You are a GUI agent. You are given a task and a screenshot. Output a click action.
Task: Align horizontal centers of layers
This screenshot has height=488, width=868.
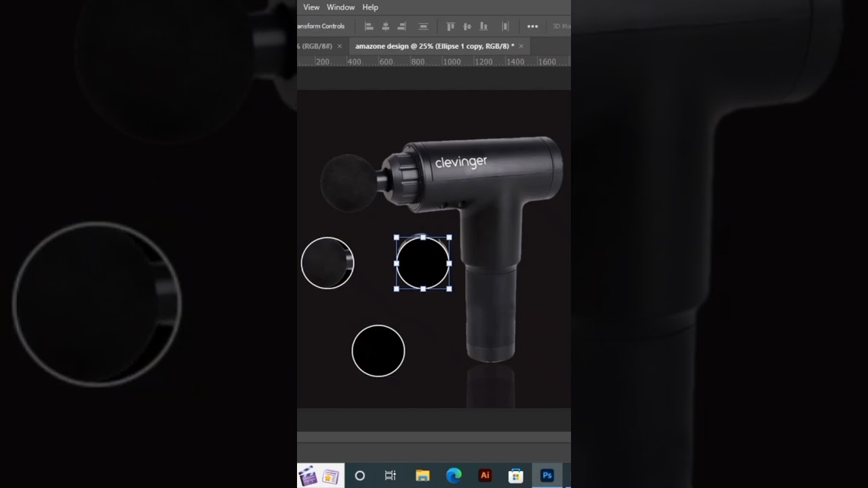385,26
